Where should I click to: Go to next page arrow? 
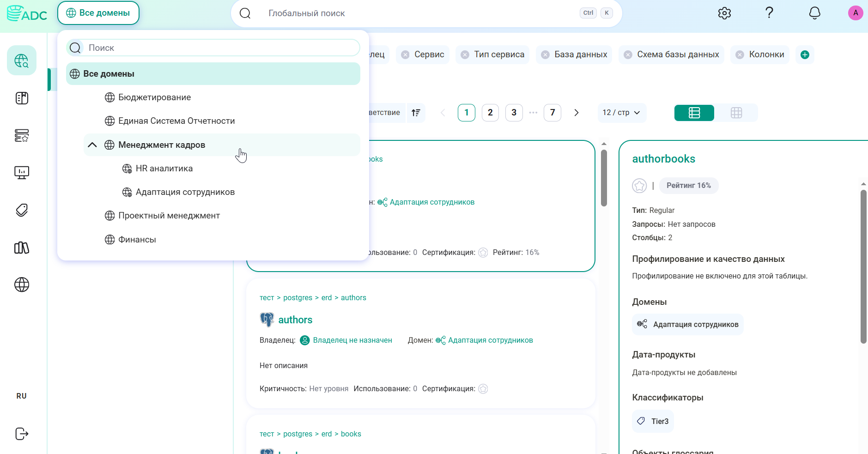[x=576, y=113]
